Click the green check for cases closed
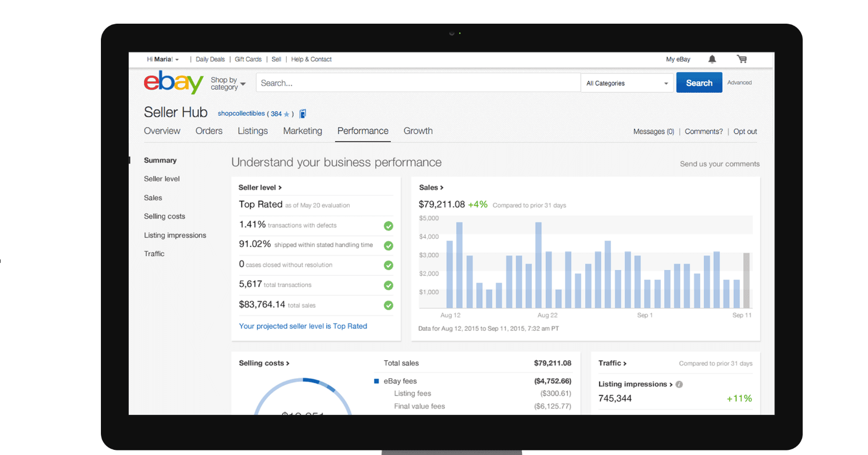The image size is (868, 455). pyautogui.click(x=389, y=265)
